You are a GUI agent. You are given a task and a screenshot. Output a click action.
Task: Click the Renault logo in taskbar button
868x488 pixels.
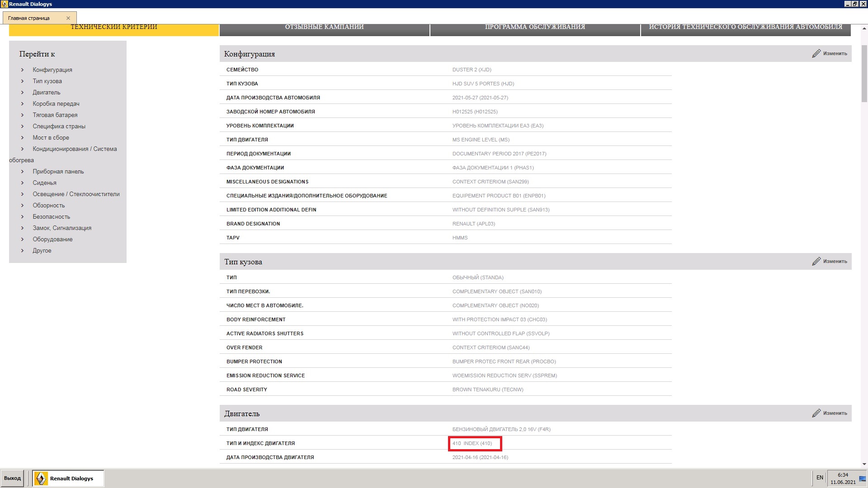click(41, 479)
